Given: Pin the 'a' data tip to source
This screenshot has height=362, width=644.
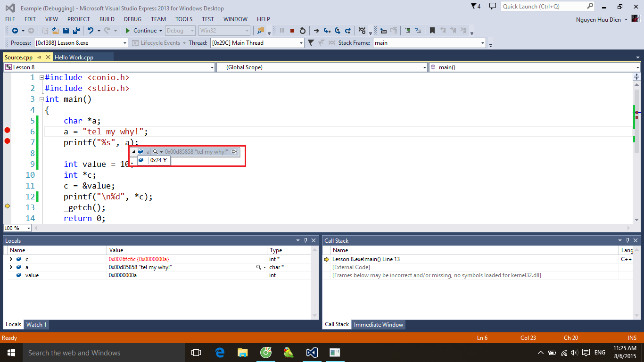Looking at the screenshot, I should [x=234, y=152].
